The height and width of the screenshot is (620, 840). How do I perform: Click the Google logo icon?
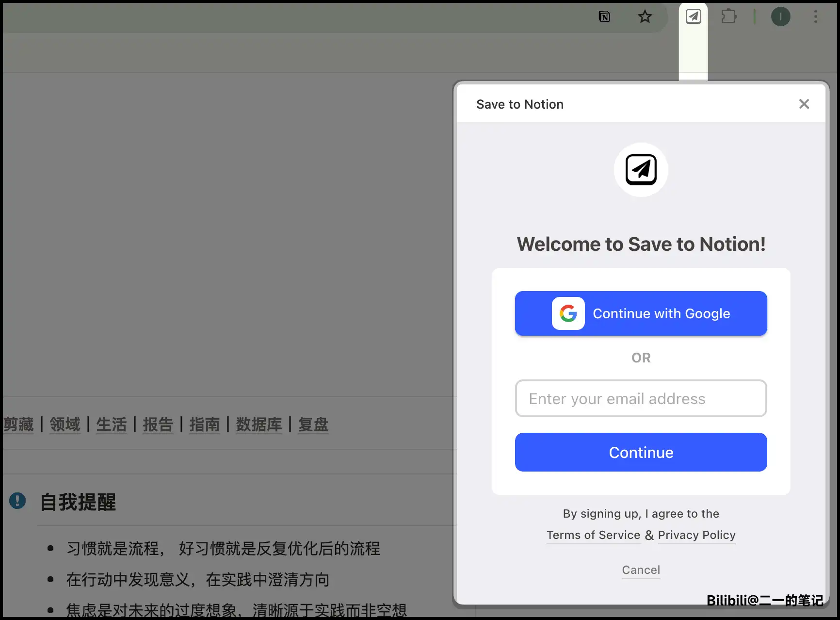click(568, 313)
